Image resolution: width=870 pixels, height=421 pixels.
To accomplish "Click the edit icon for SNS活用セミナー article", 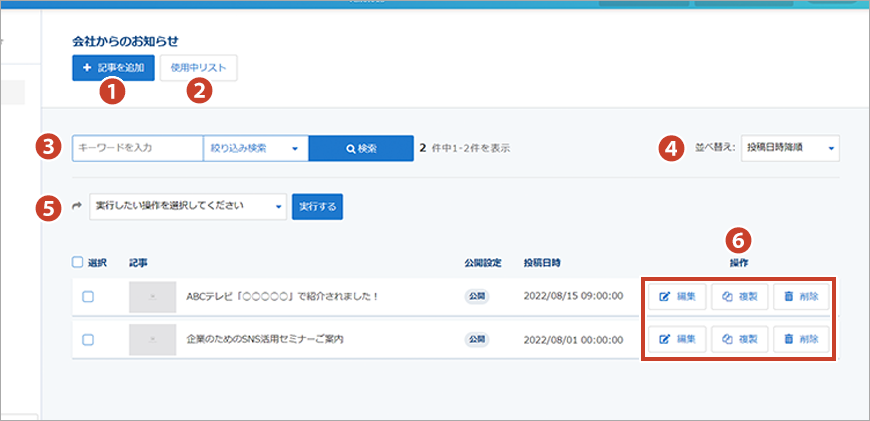I will [665, 340].
